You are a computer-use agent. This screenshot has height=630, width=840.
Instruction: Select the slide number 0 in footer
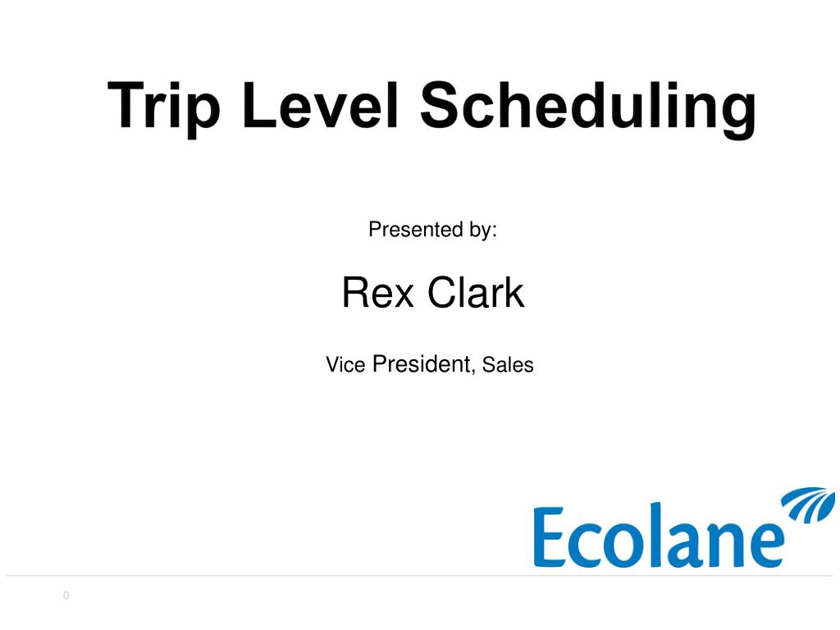(66, 596)
